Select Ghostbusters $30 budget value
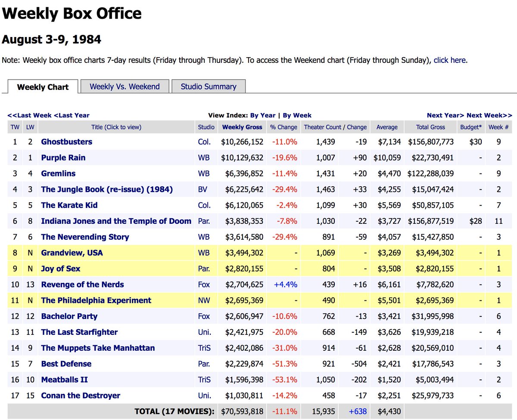The height and width of the screenshot is (420, 517). [x=476, y=142]
